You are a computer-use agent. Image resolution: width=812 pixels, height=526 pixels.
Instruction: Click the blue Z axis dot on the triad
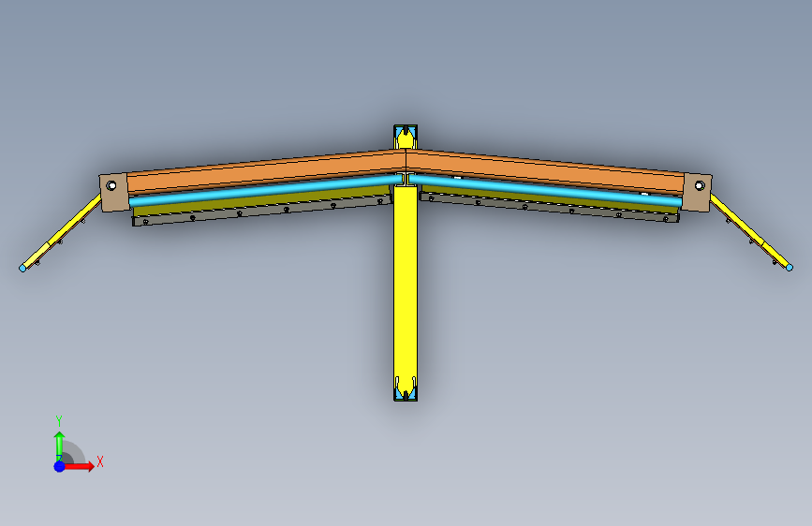(x=60, y=466)
